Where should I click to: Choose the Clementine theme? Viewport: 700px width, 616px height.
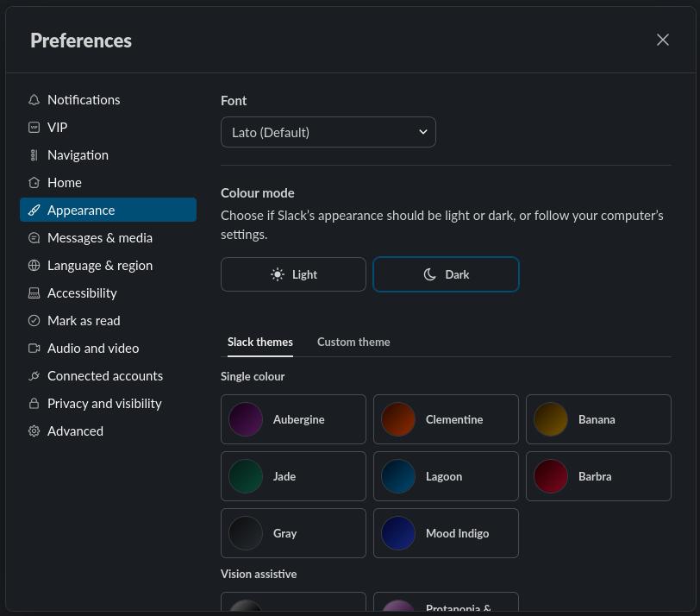pyautogui.click(x=446, y=419)
